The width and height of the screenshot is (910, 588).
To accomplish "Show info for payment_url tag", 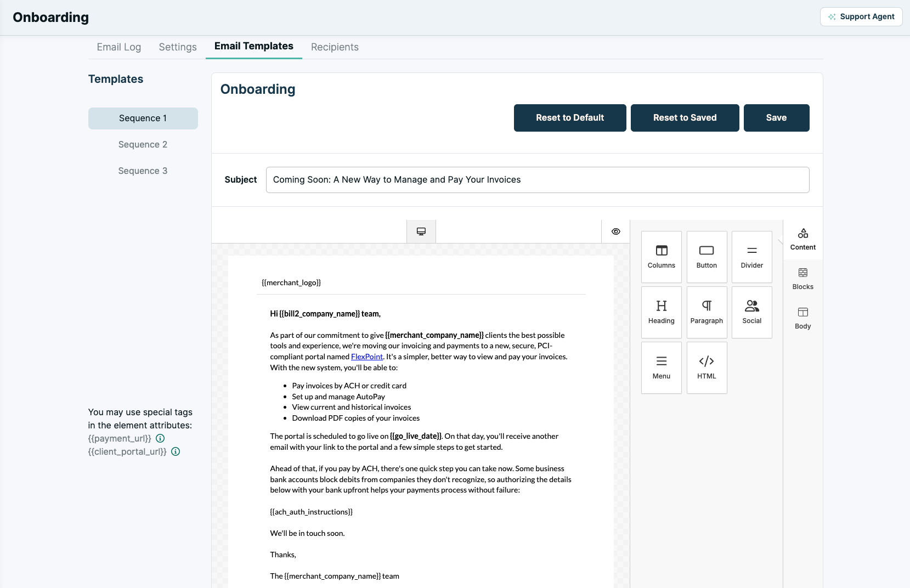I will 160,438.
